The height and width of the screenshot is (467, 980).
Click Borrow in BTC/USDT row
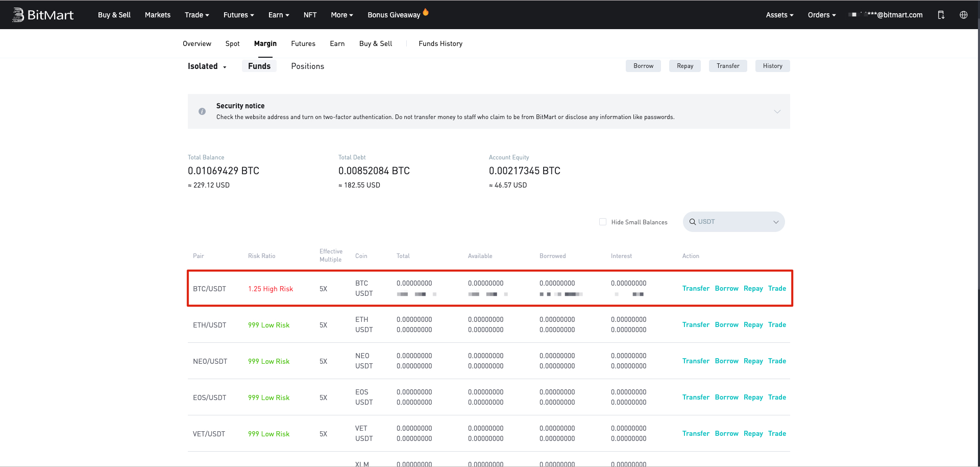(x=727, y=289)
